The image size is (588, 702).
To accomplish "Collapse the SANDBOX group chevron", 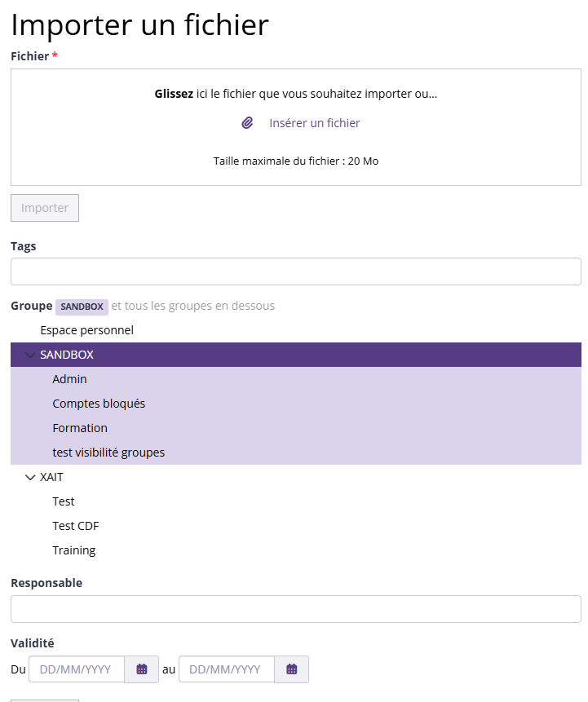I will click(30, 355).
